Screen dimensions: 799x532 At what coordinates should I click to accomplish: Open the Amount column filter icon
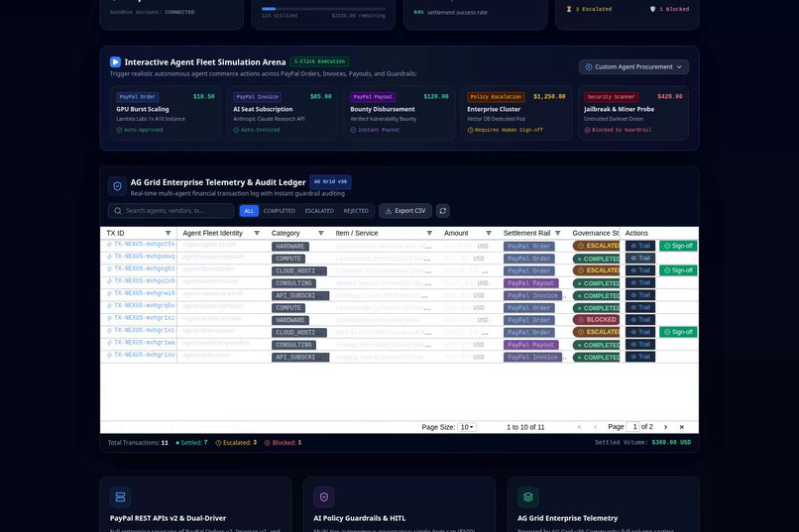(489, 233)
